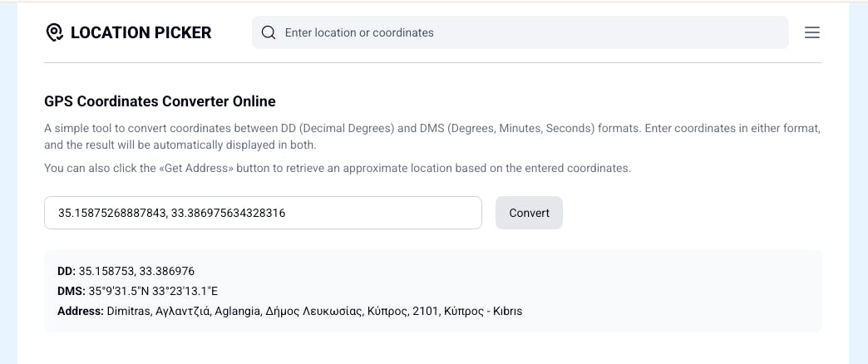Go home via the LOCATION PICKER title
This screenshot has height=364, width=868.
[x=141, y=32]
